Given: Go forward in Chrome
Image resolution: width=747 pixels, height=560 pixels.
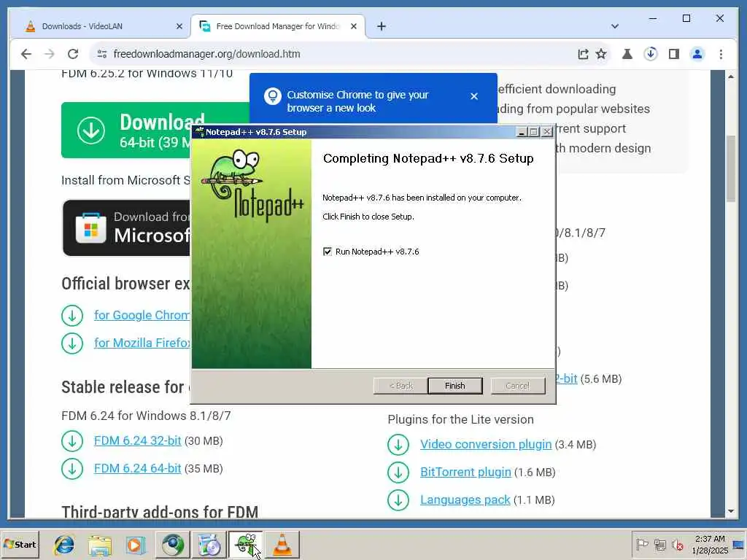Looking at the screenshot, I should 50,54.
